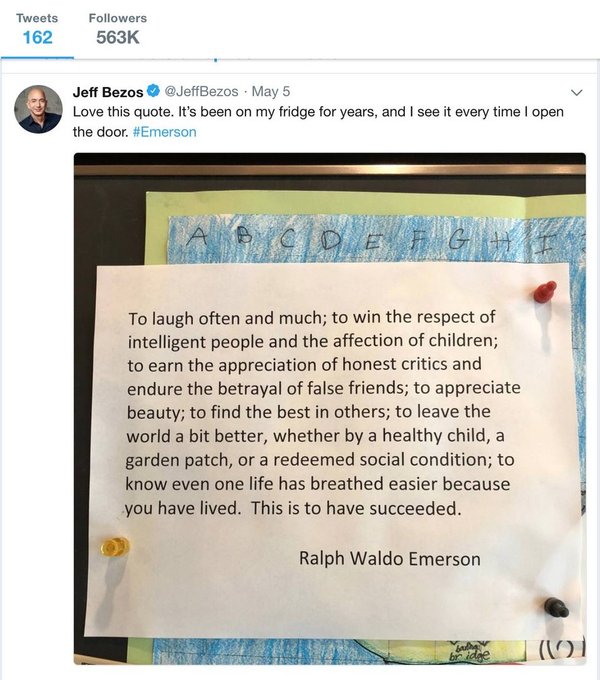Follow the #Emerson hashtag link

click(164, 131)
